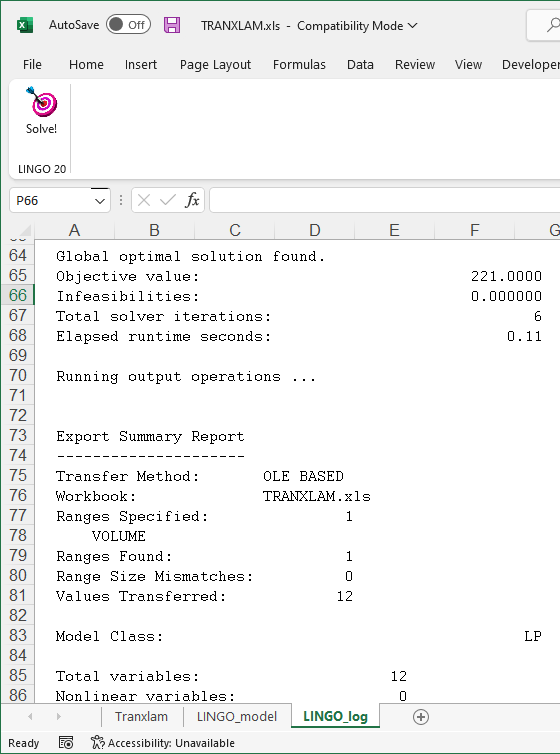This screenshot has width=560, height=754.
Task: Open the Page Layout ribbon tab
Action: [x=215, y=64]
